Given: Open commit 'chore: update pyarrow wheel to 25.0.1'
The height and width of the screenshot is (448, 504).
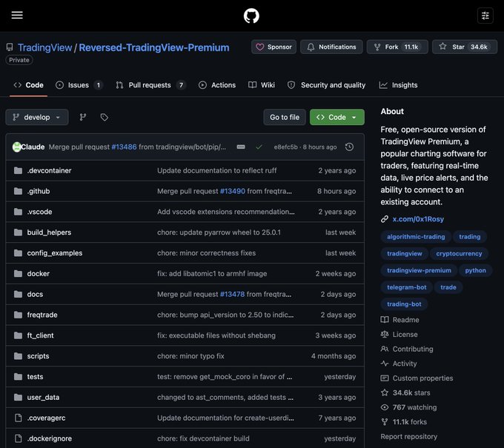Looking at the screenshot, I should tap(219, 233).
